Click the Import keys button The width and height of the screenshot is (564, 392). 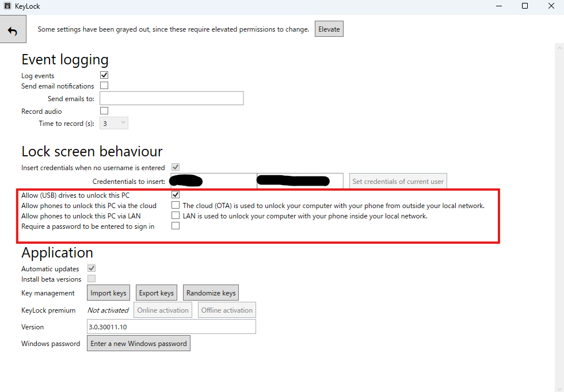pyautogui.click(x=108, y=293)
